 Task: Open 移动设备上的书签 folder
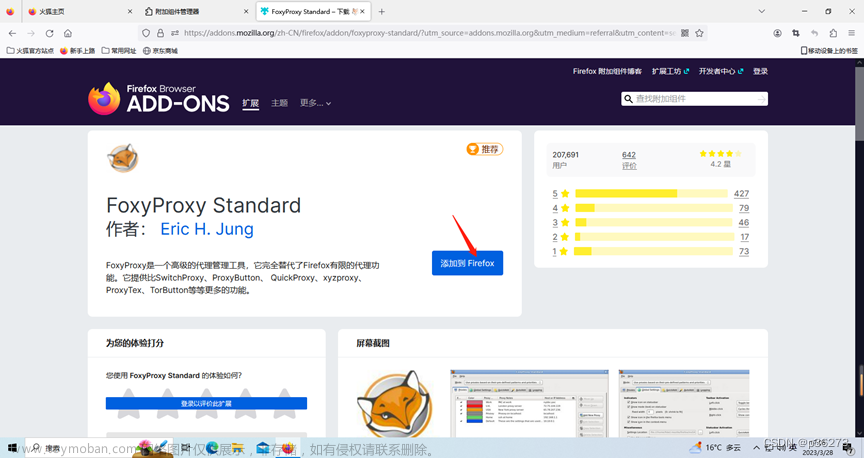pos(829,51)
